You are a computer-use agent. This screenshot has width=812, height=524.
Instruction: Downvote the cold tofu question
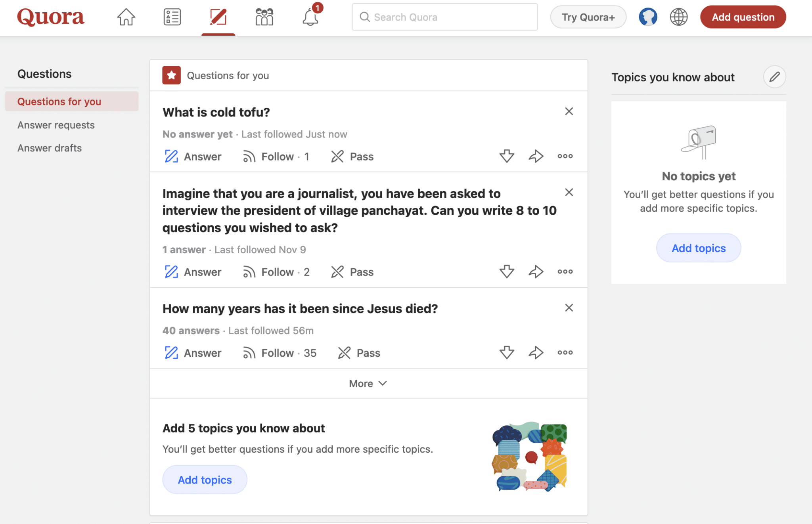click(x=507, y=156)
